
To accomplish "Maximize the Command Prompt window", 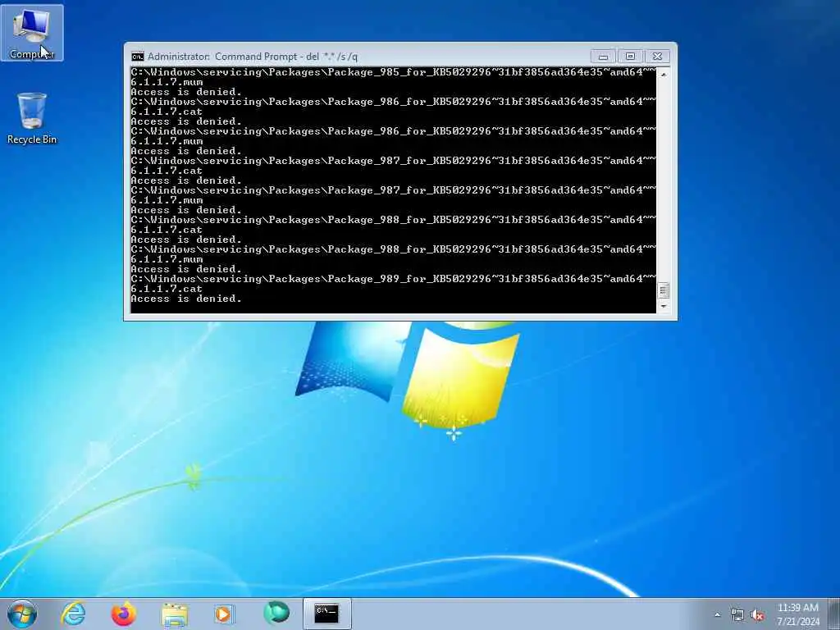I will (x=630, y=57).
